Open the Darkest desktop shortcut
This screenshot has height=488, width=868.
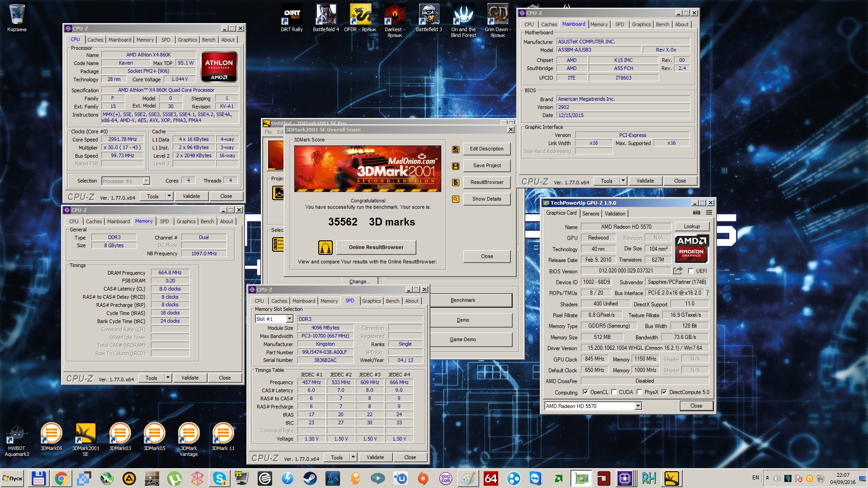pyautogui.click(x=395, y=20)
